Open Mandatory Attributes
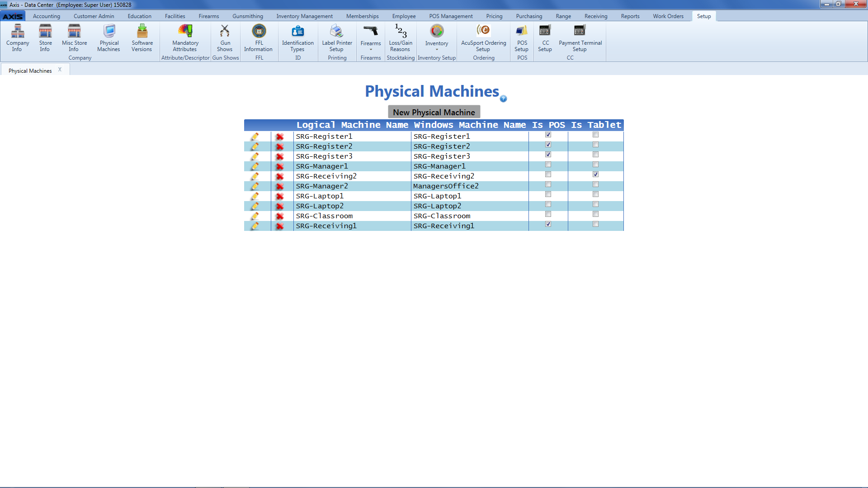Image resolution: width=868 pixels, height=488 pixels. coord(185,38)
